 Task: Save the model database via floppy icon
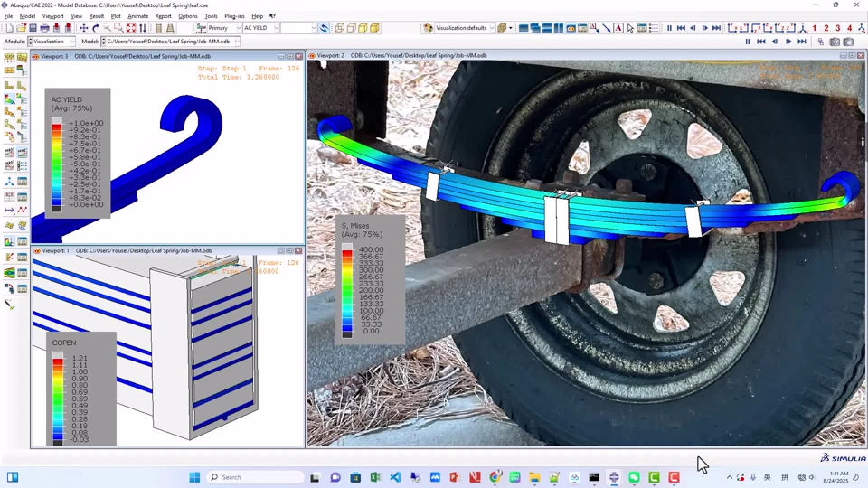(33, 28)
